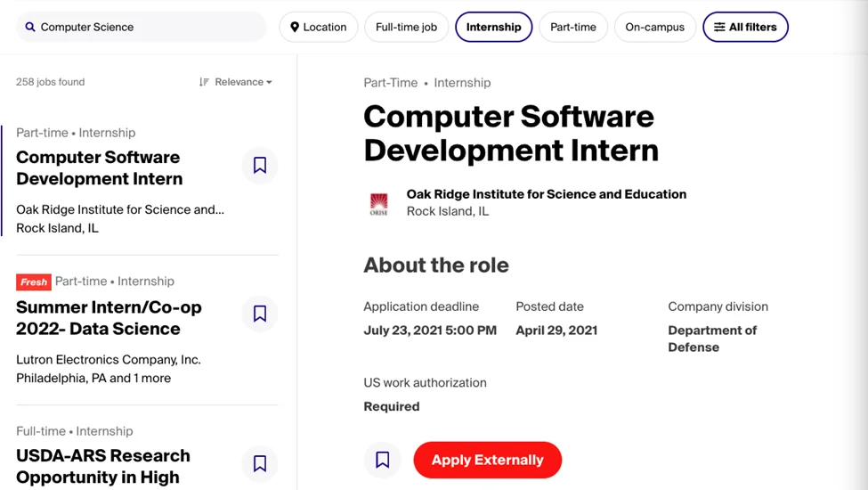Click the Computer Science search field
868x490 pixels.
pyautogui.click(x=147, y=28)
